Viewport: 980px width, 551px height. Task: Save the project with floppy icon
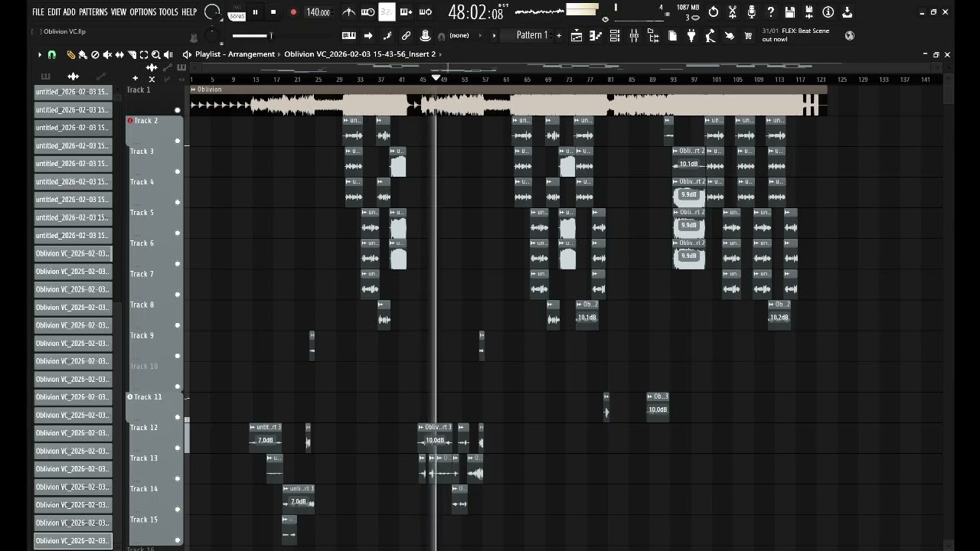point(790,12)
